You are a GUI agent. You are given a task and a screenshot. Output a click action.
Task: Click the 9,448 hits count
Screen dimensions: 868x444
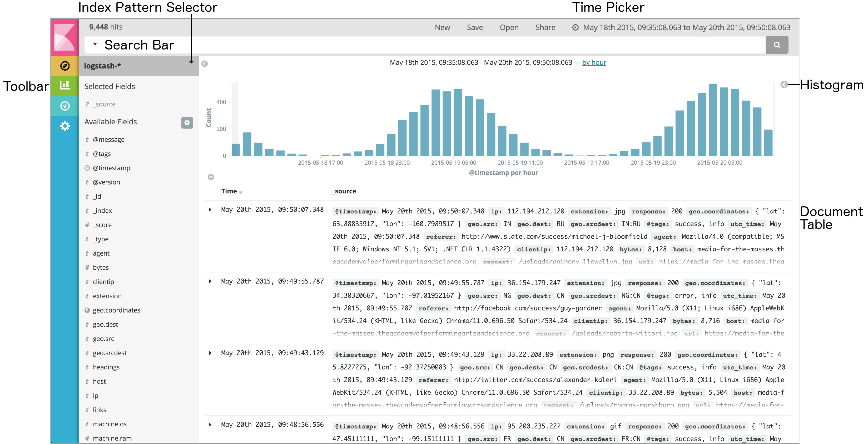tap(106, 27)
